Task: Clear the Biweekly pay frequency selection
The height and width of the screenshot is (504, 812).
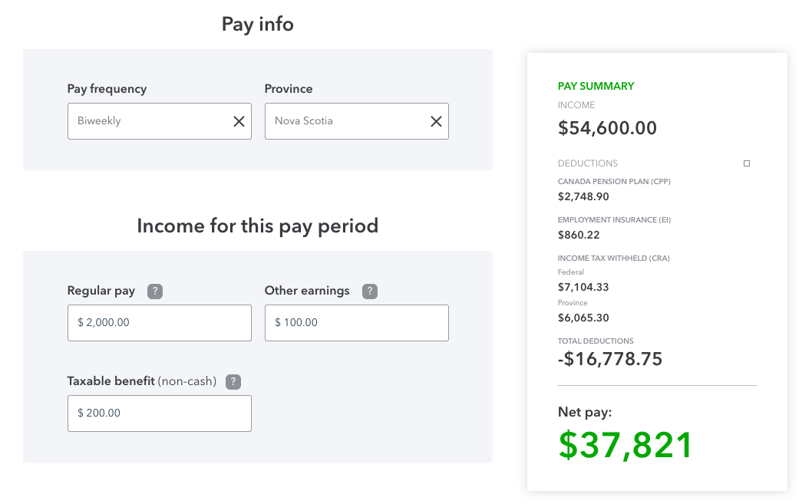Action: pos(239,121)
